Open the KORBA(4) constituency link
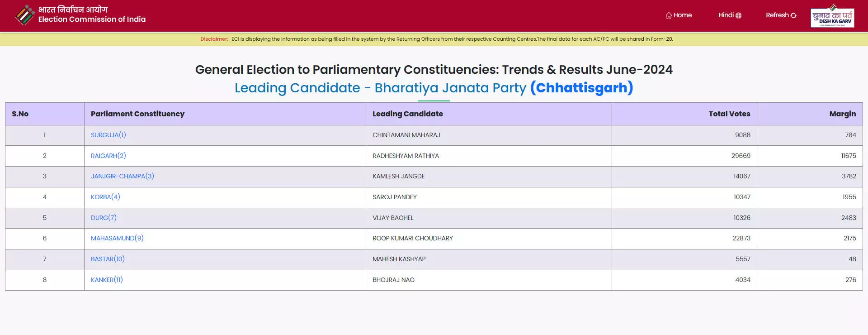868x335 pixels. (105, 197)
